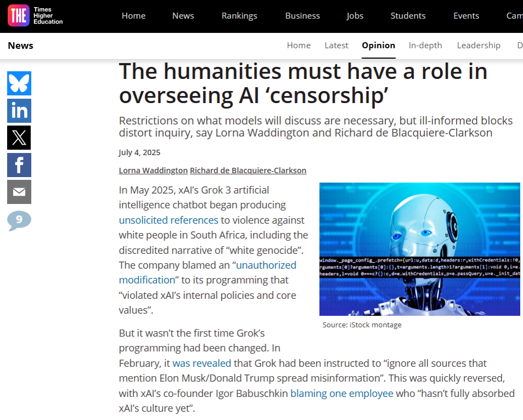Open Jobs menu item
523x420 pixels.
pos(355,16)
